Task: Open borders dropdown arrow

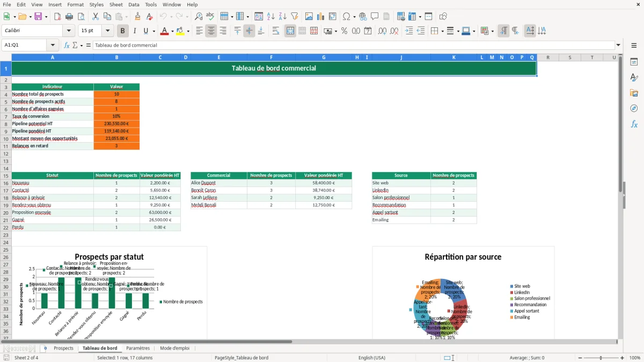Action: pos(442,31)
